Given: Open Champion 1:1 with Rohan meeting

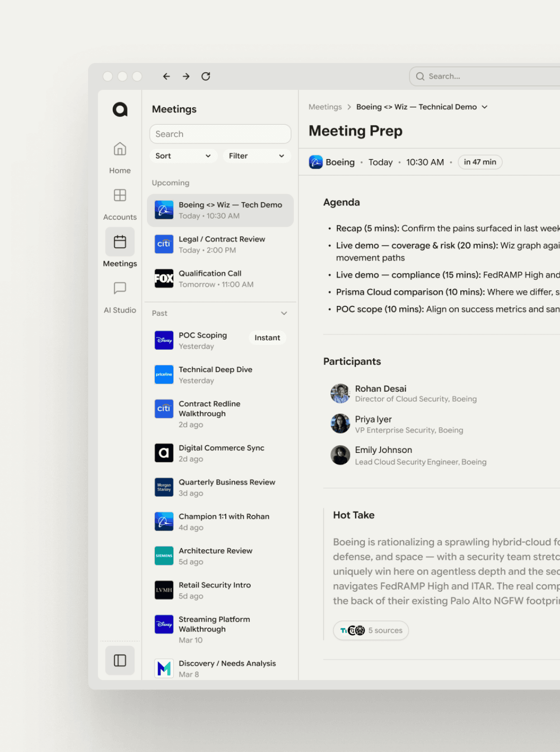Looking at the screenshot, I should (220, 522).
